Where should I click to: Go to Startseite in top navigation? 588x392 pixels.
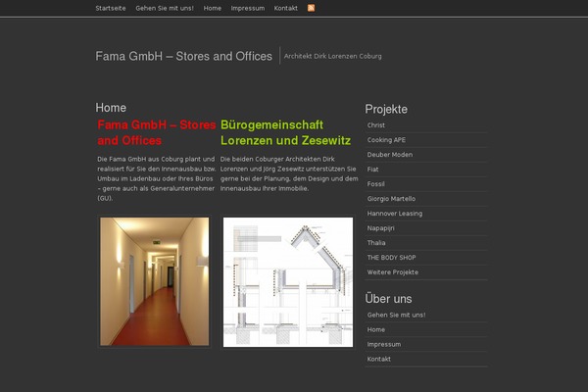111,8
